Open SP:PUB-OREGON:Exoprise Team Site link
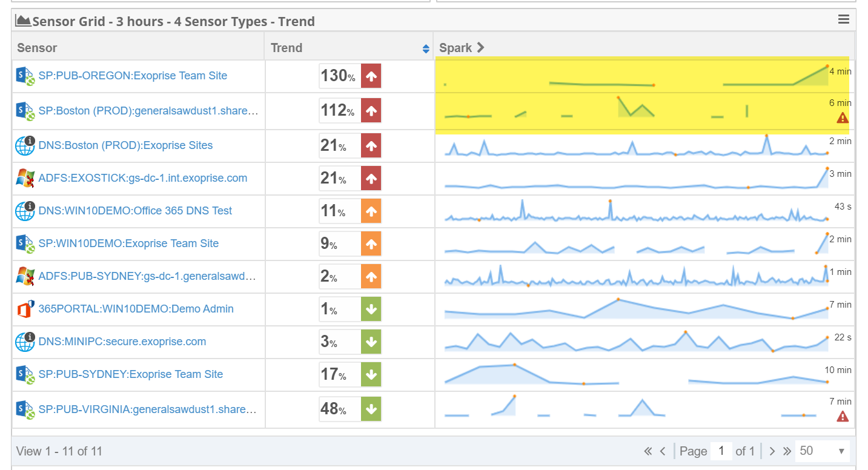This screenshot has width=868, height=470. pos(133,76)
